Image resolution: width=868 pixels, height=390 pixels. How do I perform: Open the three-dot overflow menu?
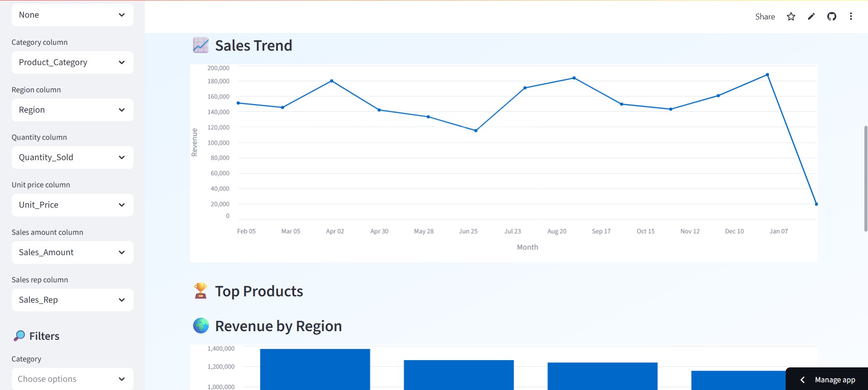click(851, 17)
